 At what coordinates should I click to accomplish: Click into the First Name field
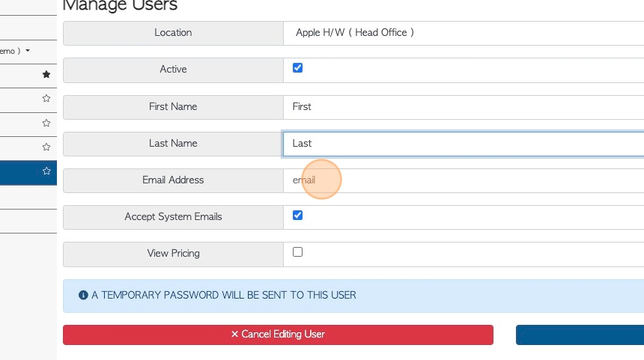[x=464, y=107]
